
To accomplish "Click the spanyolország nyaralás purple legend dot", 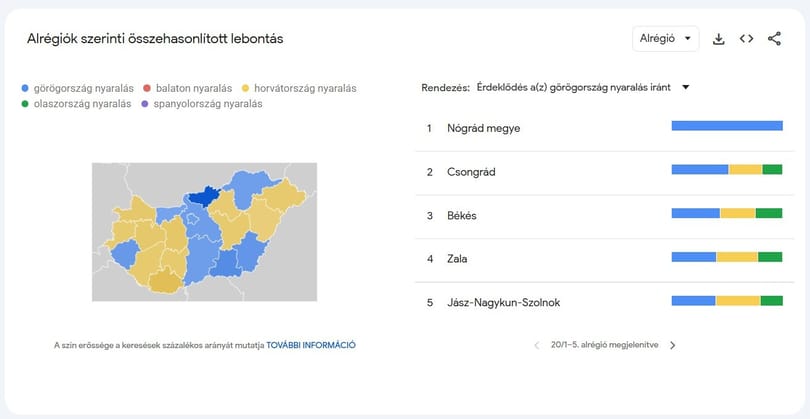I will (x=146, y=104).
